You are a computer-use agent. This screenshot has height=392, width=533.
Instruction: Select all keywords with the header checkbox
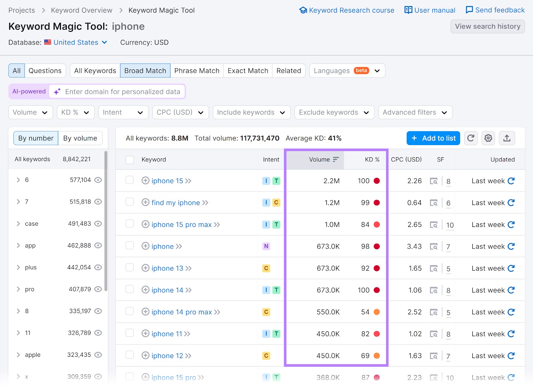(x=130, y=160)
